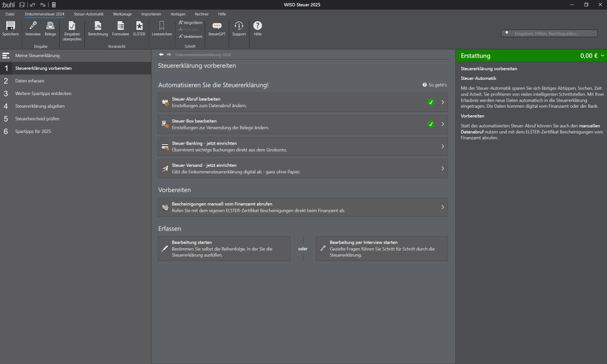Image resolution: width=607 pixels, height=364 pixels.
Task: Click the Steuer-Versand paper plane icon
Action: click(x=165, y=169)
